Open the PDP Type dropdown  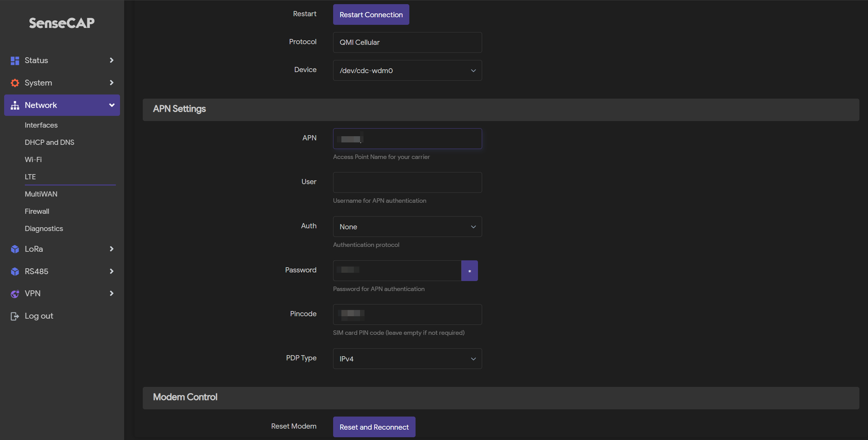tap(407, 359)
